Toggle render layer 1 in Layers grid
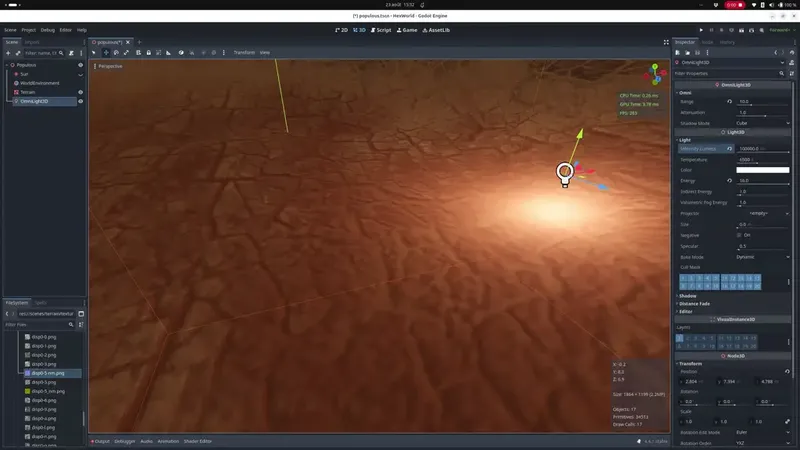This screenshot has width=800, height=450. coord(680,338)
